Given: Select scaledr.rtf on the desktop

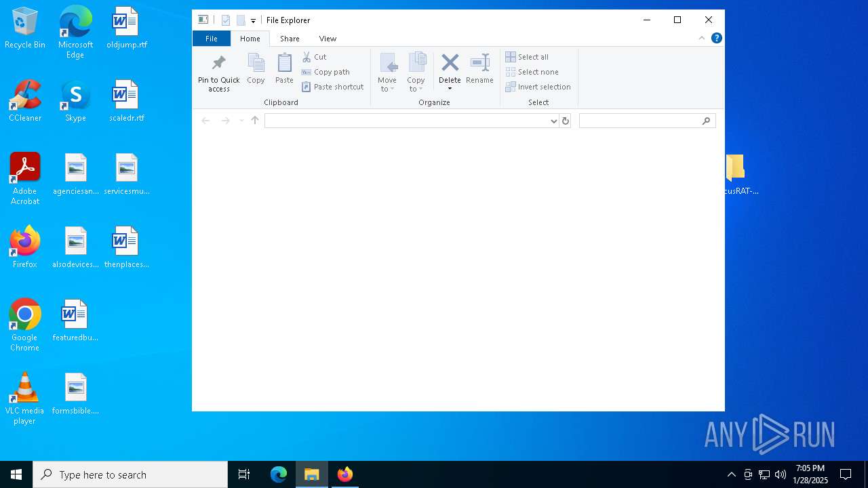Looking at the screenshot, I should pos(126,101).
